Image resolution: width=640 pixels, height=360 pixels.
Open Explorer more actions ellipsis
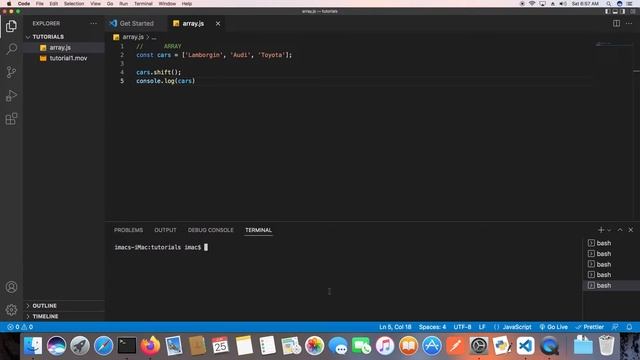coord(94,24)
